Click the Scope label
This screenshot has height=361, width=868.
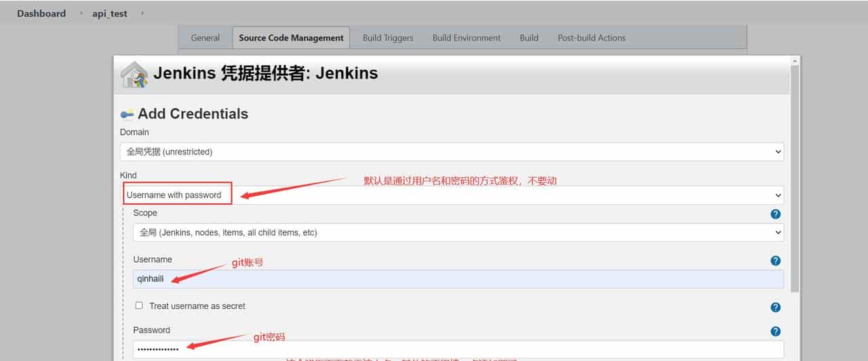tap(145, 213)
